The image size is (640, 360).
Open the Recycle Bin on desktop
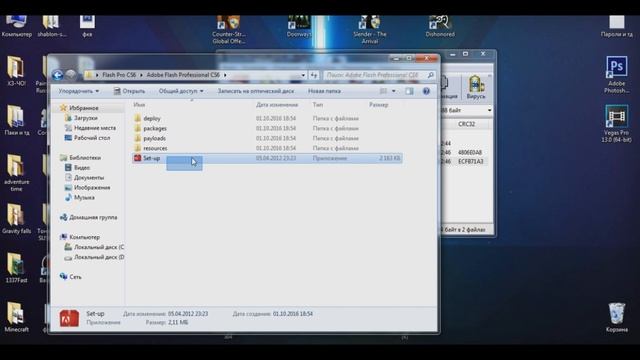(616, 318)
